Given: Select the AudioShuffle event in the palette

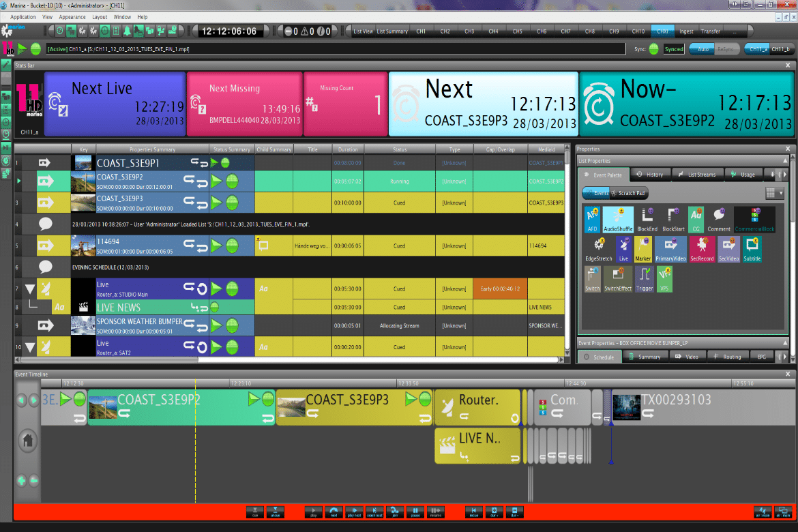Looking at the screenshot, I should tap(618, 220).
